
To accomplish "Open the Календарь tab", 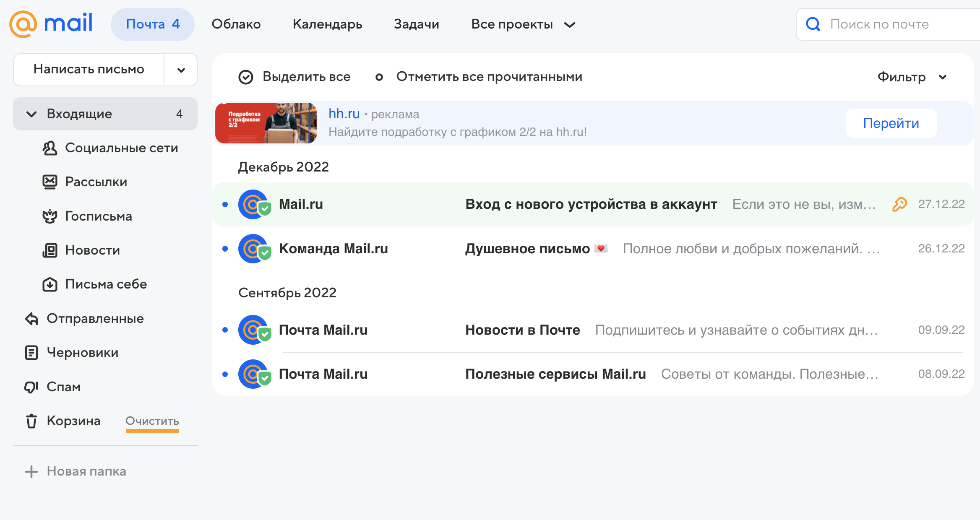I will [x=327, y=24].
